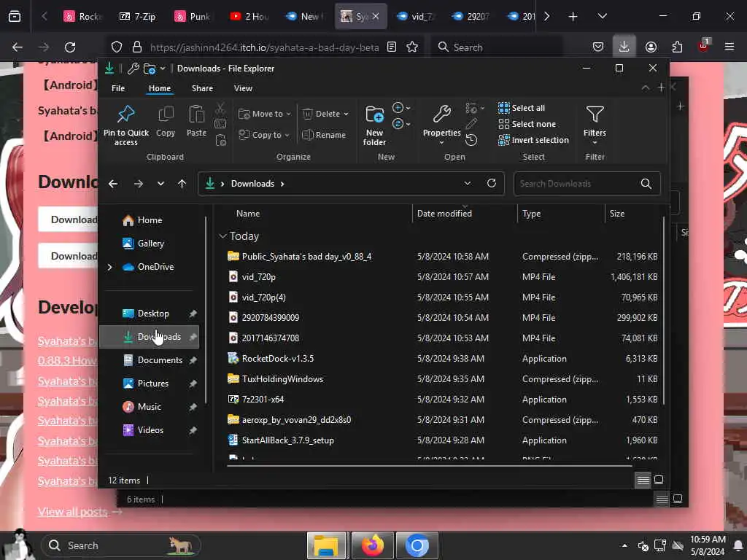The image size is (747, 560).
Task: Switch to the 7-Zip browser tab
Action: pyautogui.click(x=137, y=17)
